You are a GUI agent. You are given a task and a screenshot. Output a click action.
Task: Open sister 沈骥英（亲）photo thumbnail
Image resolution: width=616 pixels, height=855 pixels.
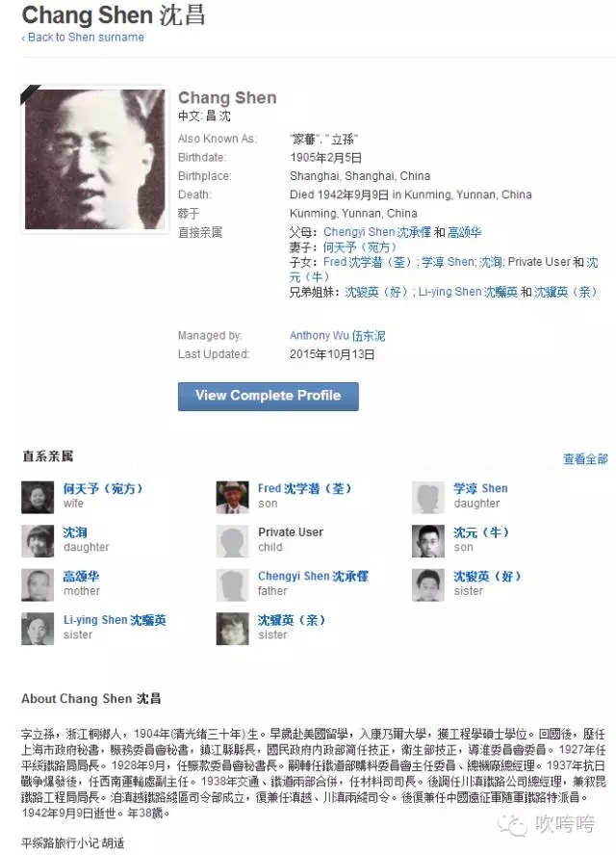click(x=232, y=628)
